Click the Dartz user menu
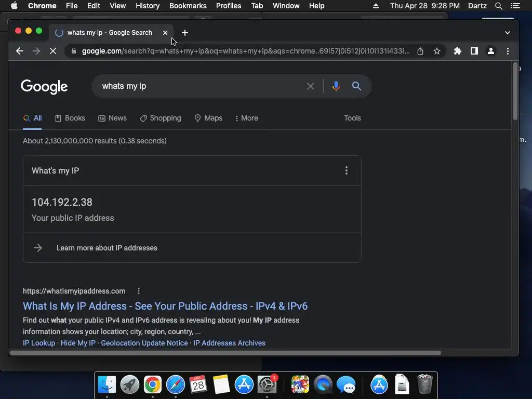532x399 pixels. [477, 6]
